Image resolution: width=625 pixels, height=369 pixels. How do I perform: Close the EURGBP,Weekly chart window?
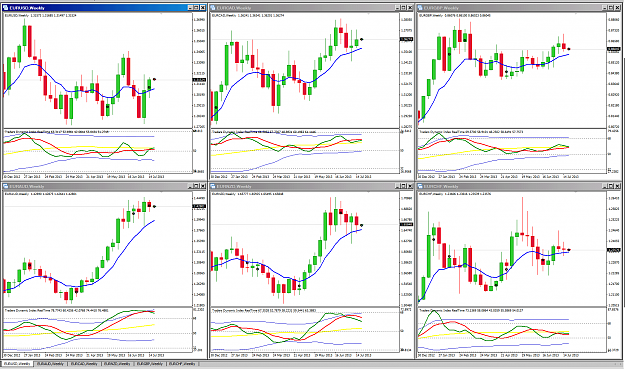tap(617, 8)
